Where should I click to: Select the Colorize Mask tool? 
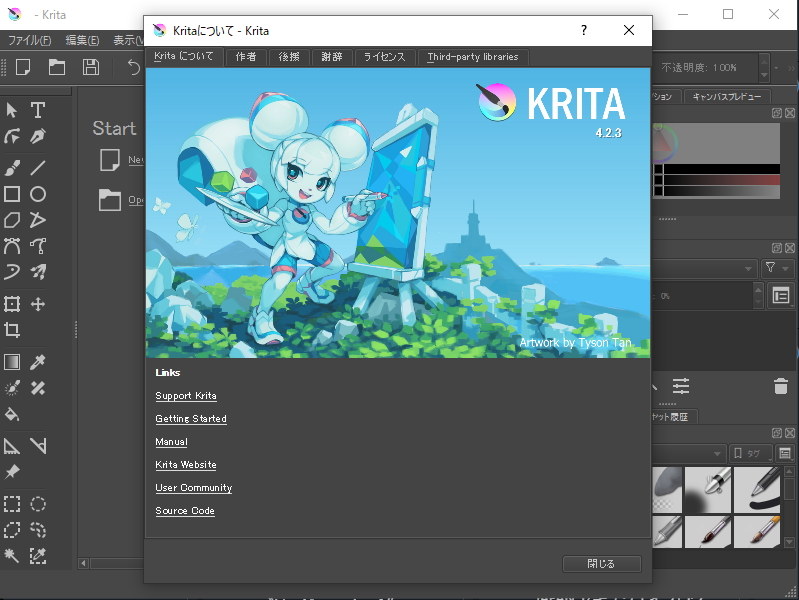(x=12, y=388)
